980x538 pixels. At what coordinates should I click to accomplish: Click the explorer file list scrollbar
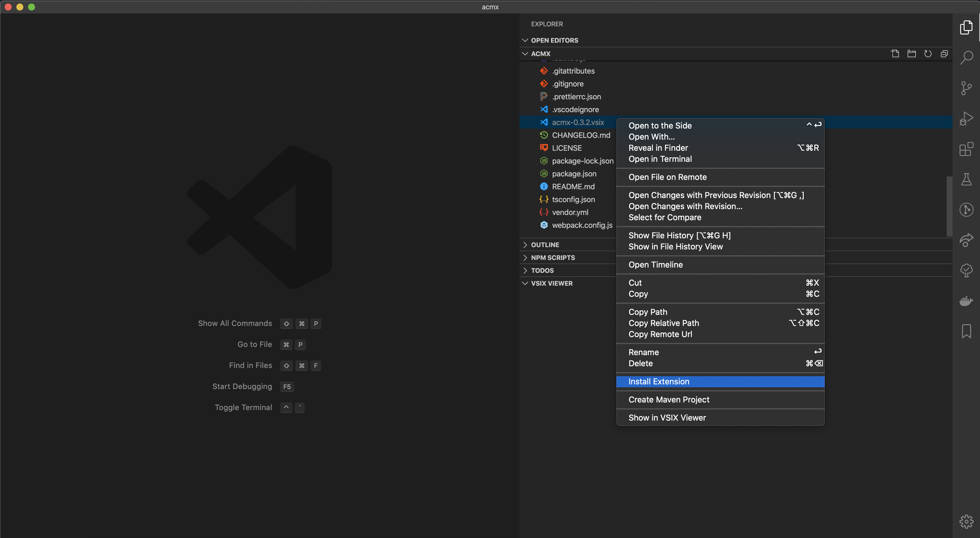(950, 206)
